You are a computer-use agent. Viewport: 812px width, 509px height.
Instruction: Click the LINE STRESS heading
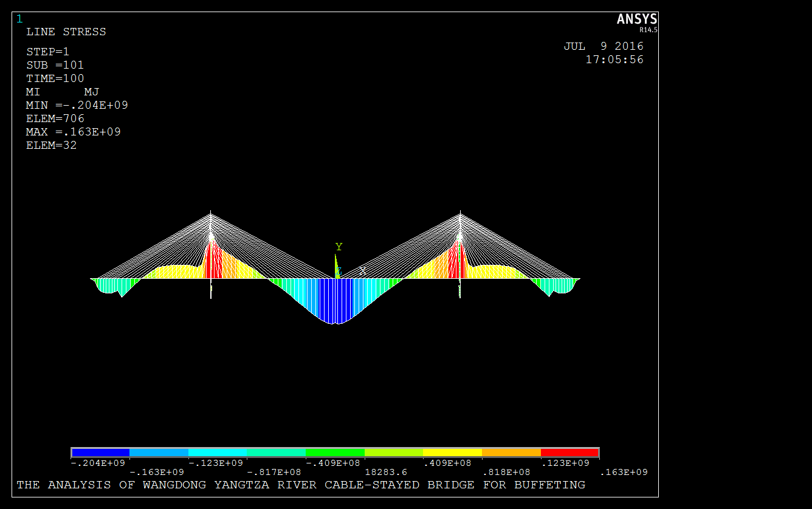coord(66,32)
